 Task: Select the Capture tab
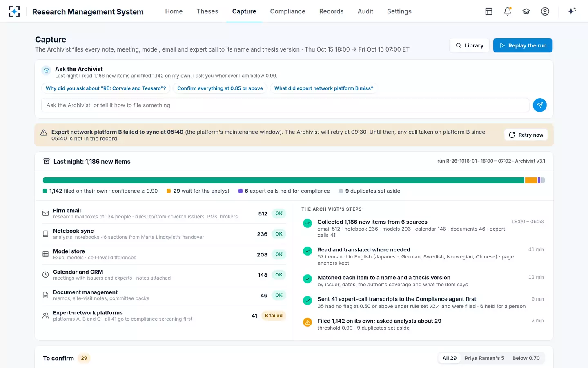tap(244, 11)
